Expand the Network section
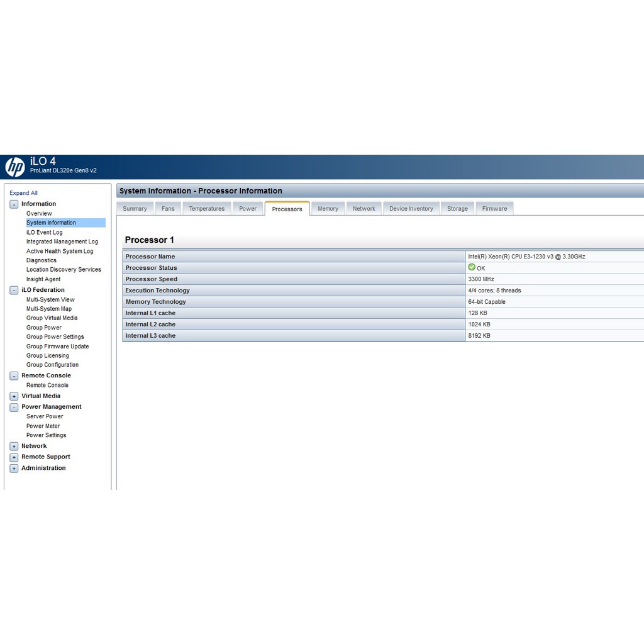 (14, 447)
